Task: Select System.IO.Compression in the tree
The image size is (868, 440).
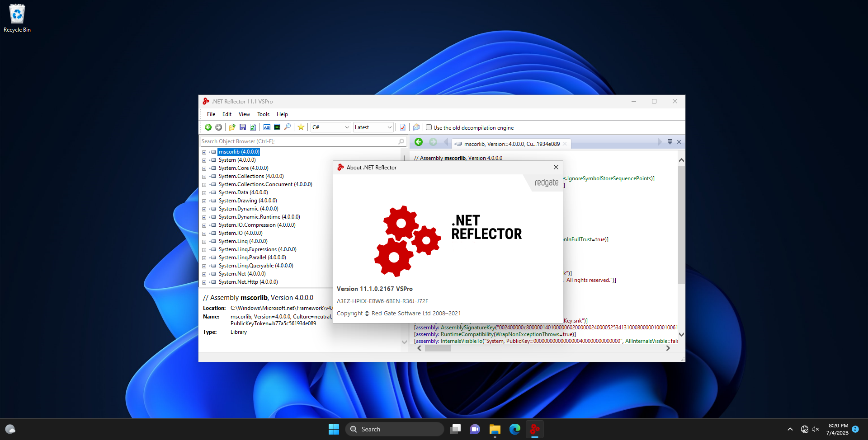Action: pos(257,225)
